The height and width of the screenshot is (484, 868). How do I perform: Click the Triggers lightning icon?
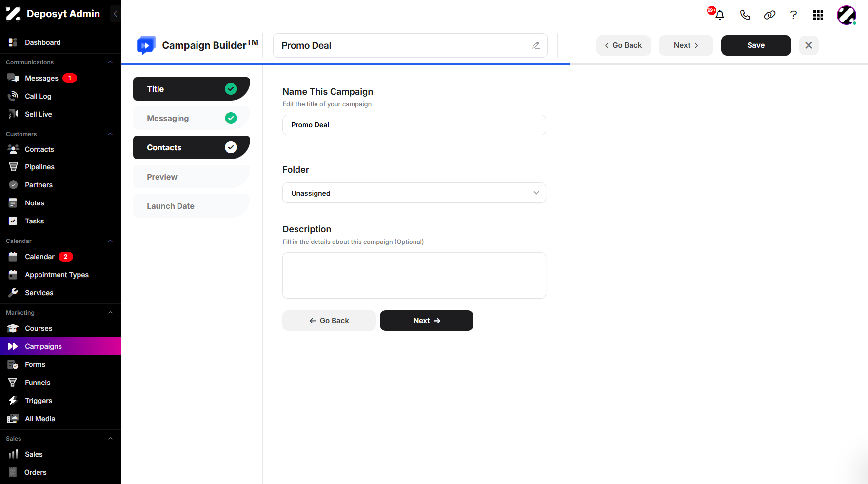[13, 401]
